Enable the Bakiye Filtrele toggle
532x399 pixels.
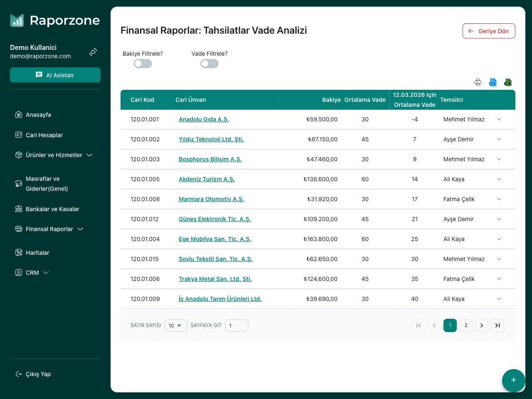click(143, 64)
